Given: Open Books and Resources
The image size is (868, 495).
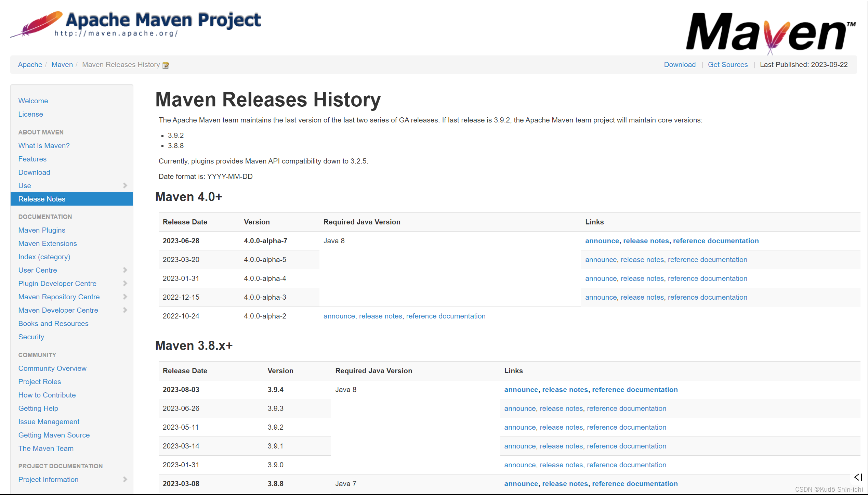Looking at the screenshot, I should coord(53,324).
